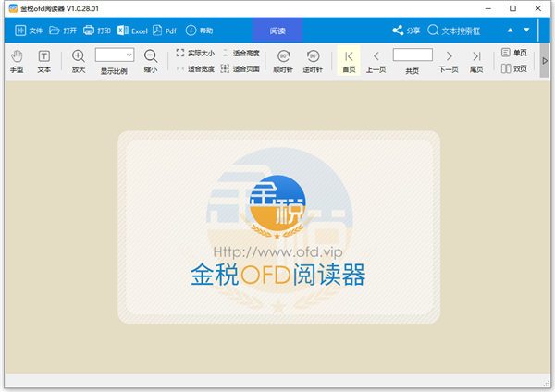Open the 帮助 info icon
This screenshot has width=555, height=392.
[x=191, y=31]
